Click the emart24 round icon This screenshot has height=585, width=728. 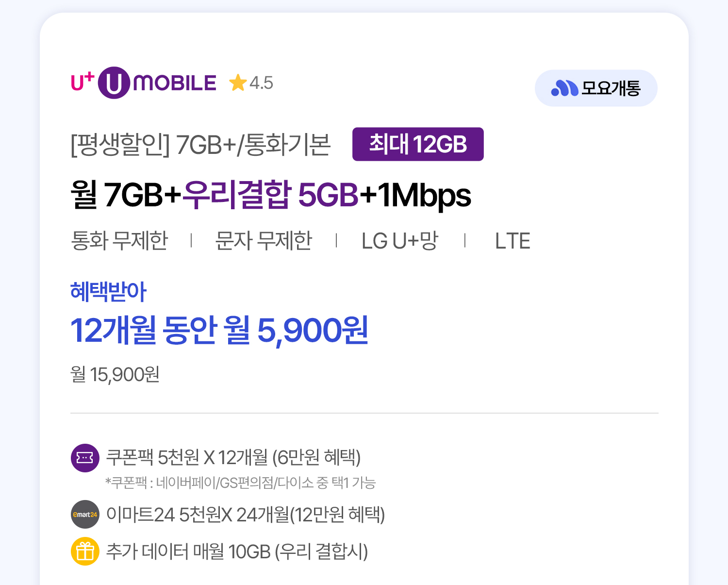[85, 514]
